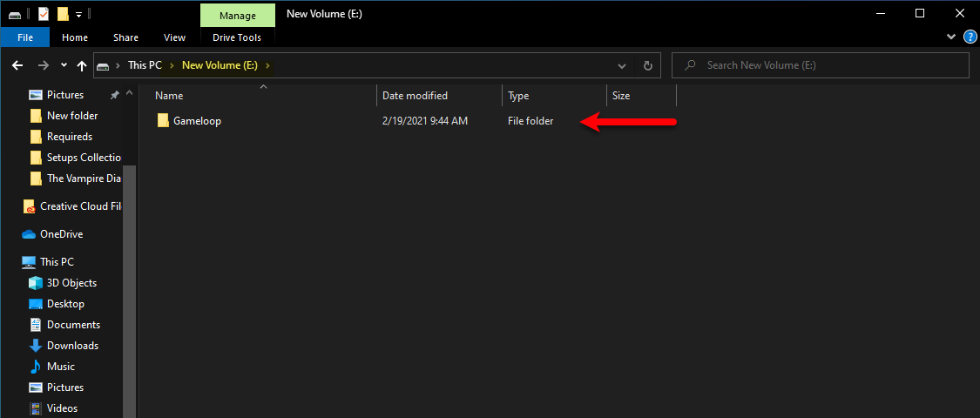Image resolution: width=980 pixels, height=418 pixels.
Task: Click the New folder quick access icon
Action: 63,14
